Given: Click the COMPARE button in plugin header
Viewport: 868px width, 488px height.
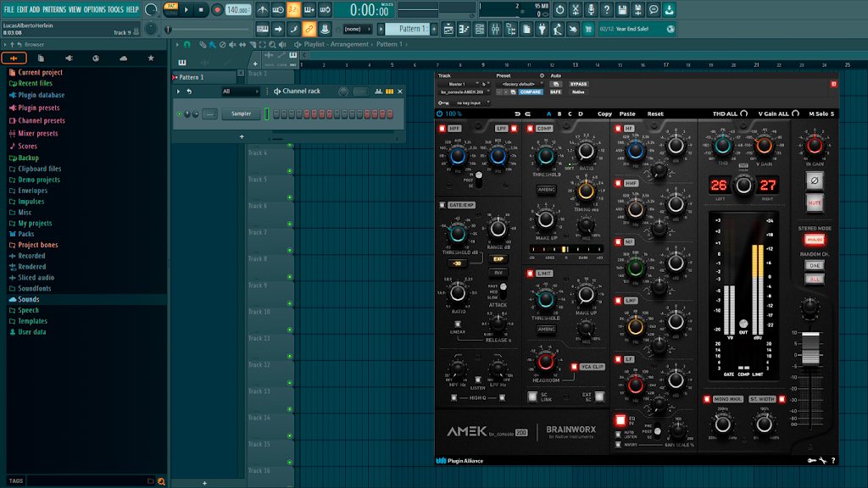Looking at the screenshot, I should tap(531, 91).
